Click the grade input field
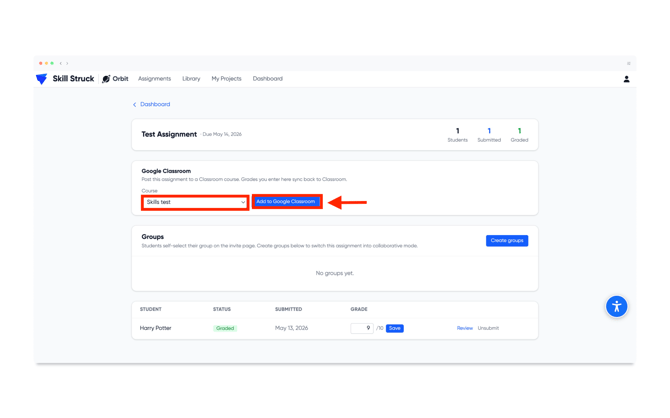 [x=362, y=328]
